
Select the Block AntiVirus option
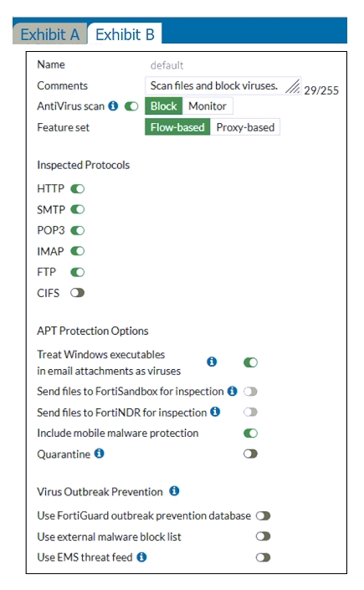click(164, 106)
